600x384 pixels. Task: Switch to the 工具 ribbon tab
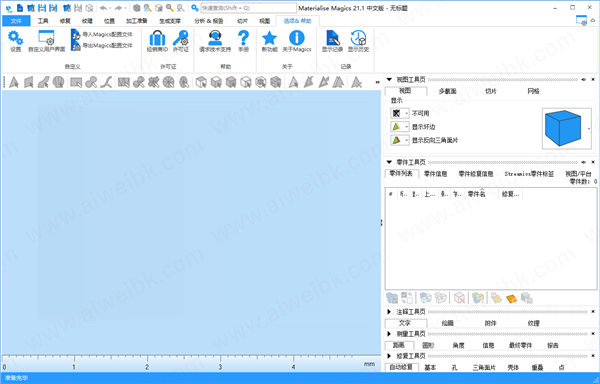tap(43, 21)
